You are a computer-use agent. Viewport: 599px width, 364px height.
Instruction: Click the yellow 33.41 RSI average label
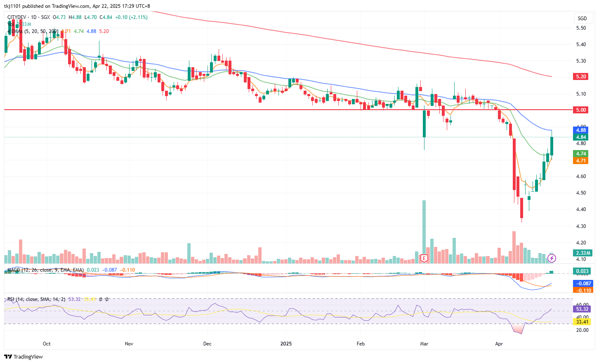tap(582, 322)
